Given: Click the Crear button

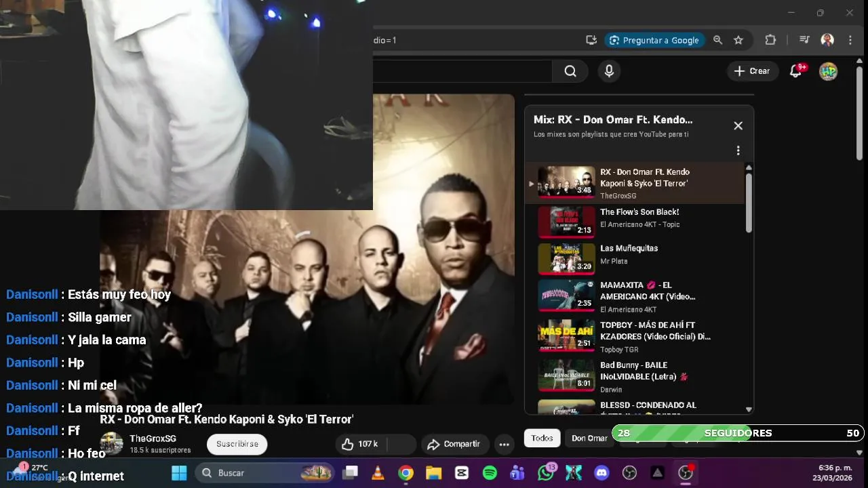Looking at the screenshot, I should pyautogui.click(x=752, y=71).
